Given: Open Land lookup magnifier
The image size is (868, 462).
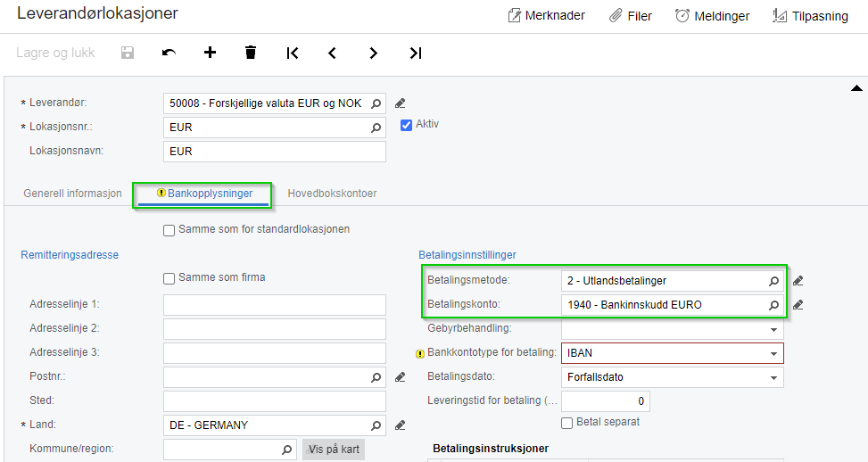Looking at the screenshot, I should coord(376,425).
